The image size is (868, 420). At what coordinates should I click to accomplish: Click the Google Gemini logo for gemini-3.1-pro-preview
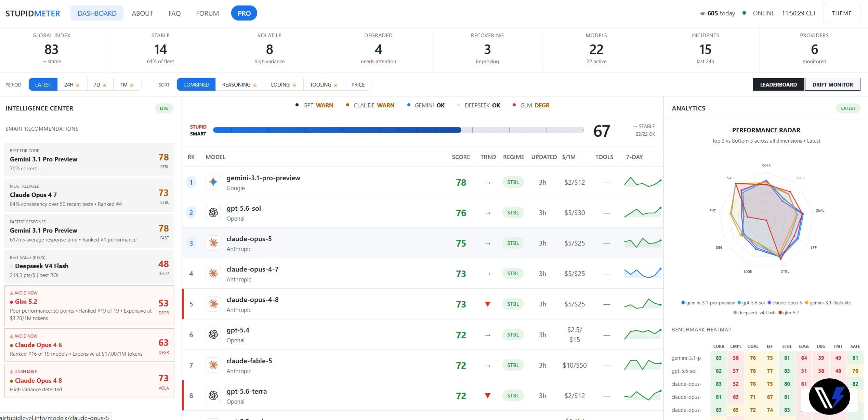pos(213,182)
